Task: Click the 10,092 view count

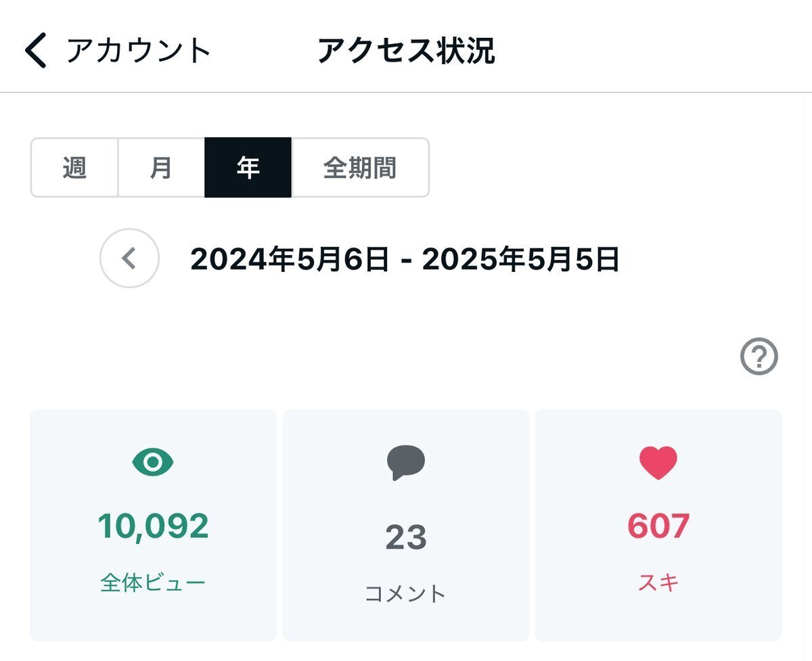Action: pyautogui.click(x=153, y=526)
